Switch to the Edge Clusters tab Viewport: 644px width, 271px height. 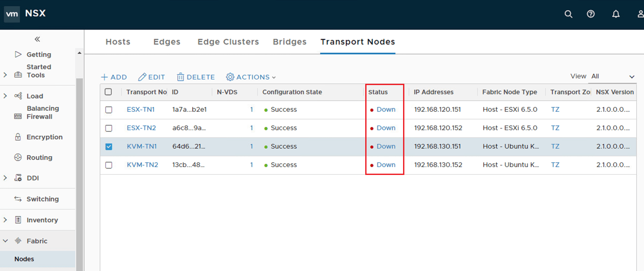pyautogui.click(x=228, y=42)
